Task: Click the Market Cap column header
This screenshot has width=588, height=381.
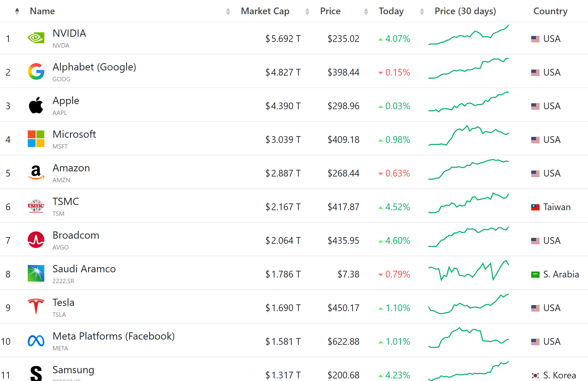Action: point(265,11)
